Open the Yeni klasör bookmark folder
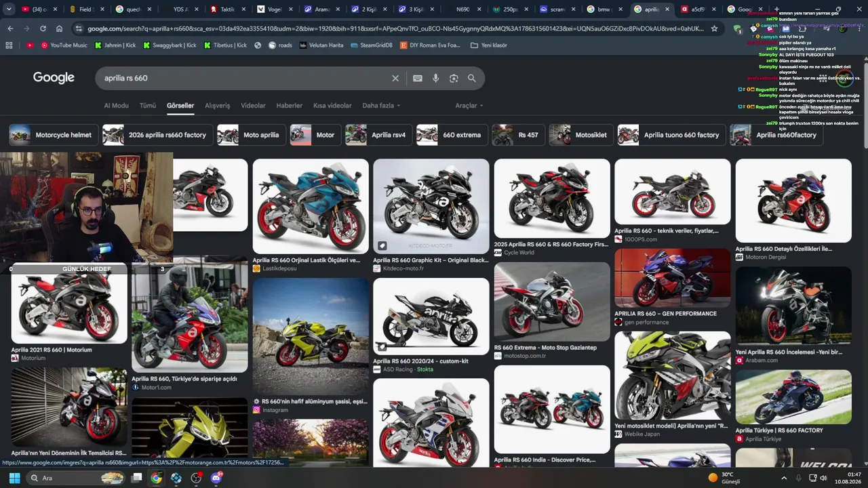Viewport: 868px width, 488px height. click(x=489, y=45)
